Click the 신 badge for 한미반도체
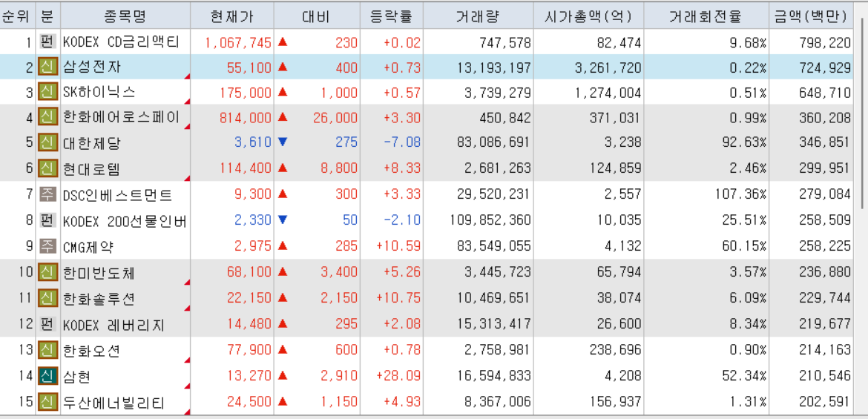 (x=47, y=271)
